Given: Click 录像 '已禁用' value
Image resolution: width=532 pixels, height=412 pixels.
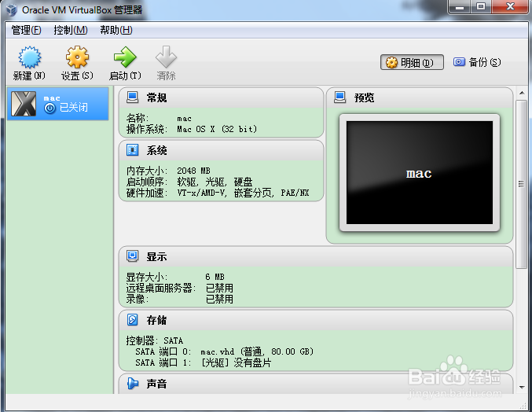Looking at the screenshot, I should (x=219, y=299).
